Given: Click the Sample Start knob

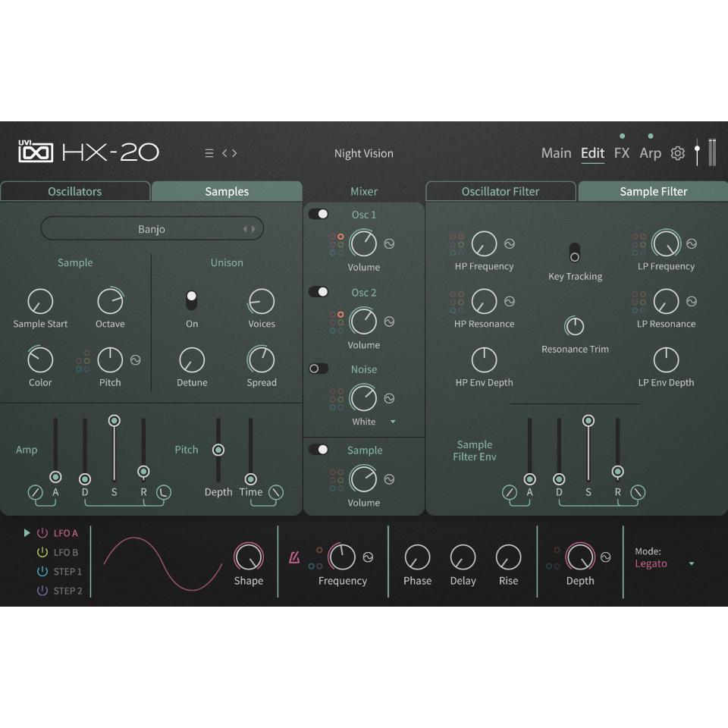Looking at the screenshot, I should [40, 301].
